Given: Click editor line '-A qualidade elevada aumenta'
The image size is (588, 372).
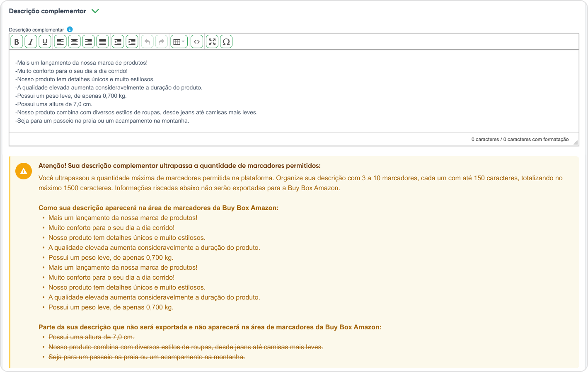Looking at the screenshot, I should tap(109, 88).
